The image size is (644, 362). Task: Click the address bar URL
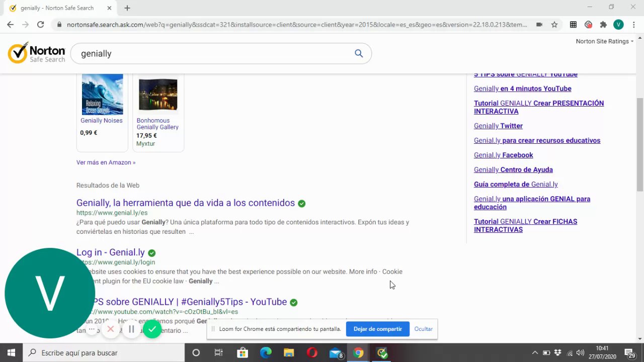[297, 25]
